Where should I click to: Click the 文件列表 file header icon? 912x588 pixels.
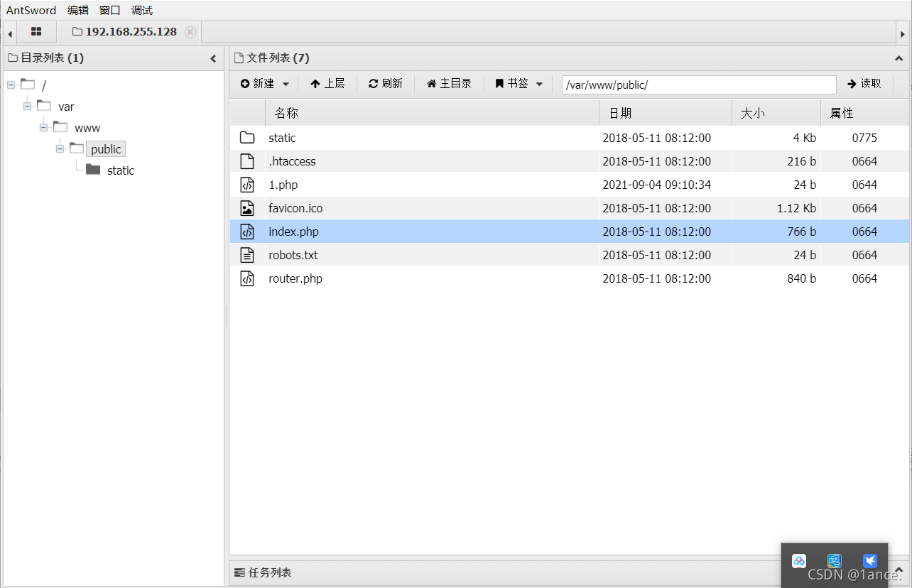coord(239,58)
